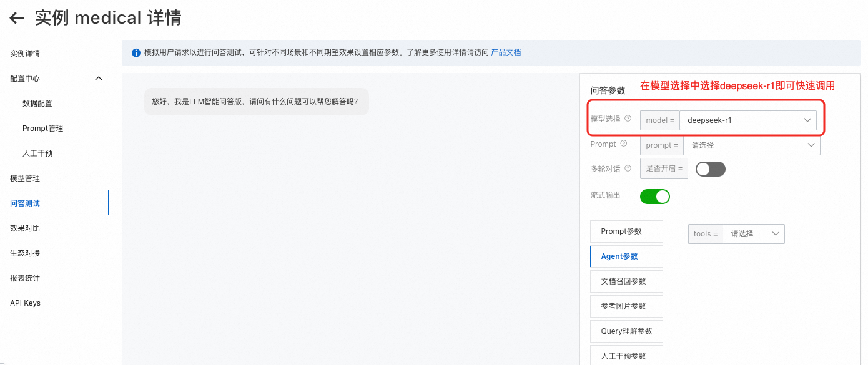Screen dimensions: 868x365
Task: Click the info icon in the blue banner
Action: pos(136,53)
